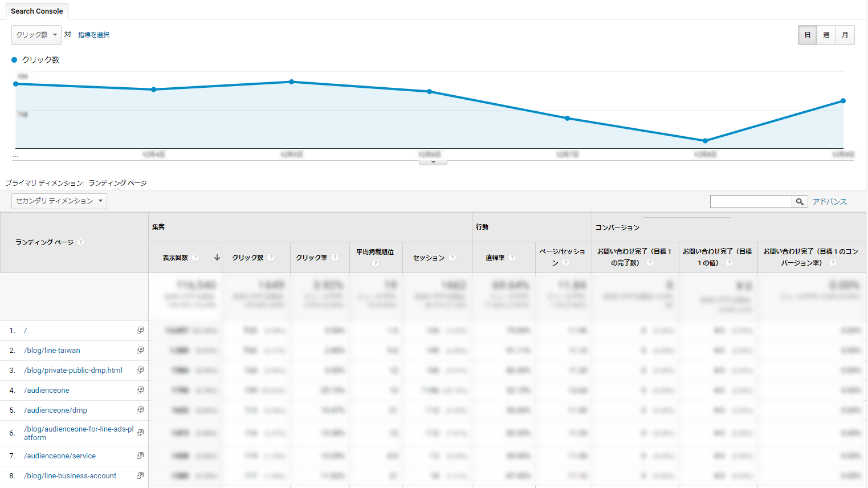Click the help icon next to 平均掲載順位
Screen dimensions: 868x488
click(x=376, y=262)
